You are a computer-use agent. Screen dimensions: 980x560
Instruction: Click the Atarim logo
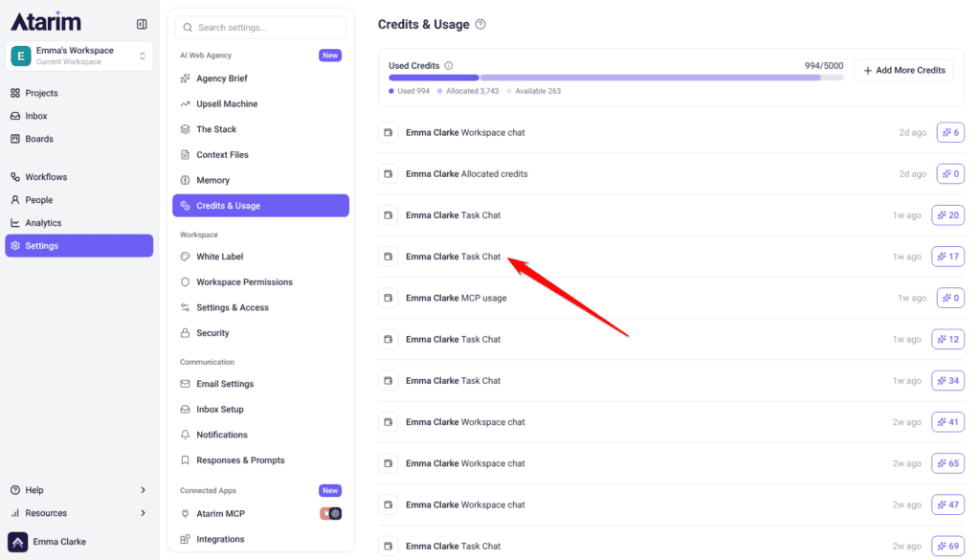[46, 22]
